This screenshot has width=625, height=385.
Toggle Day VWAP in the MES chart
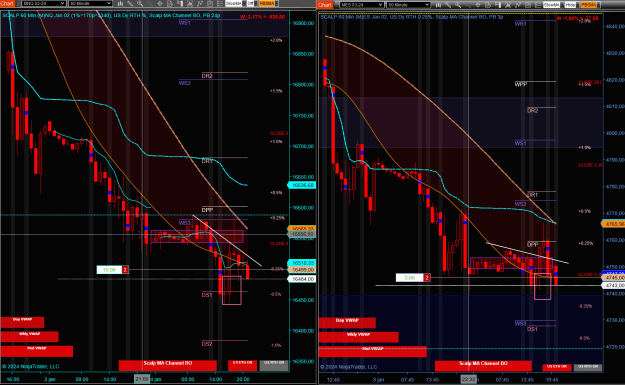point(347,323)
